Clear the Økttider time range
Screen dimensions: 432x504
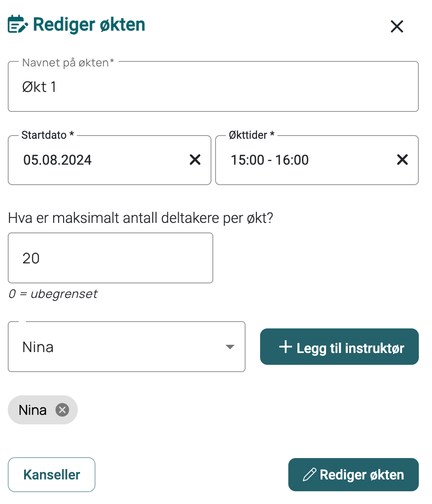pos(402,160)
